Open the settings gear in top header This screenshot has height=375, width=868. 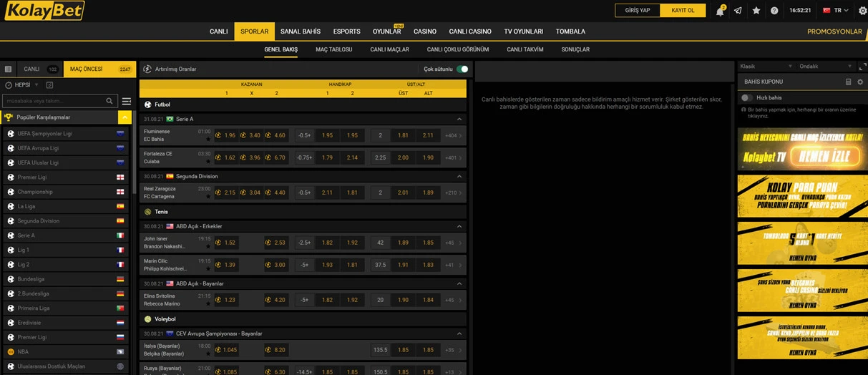862,11
